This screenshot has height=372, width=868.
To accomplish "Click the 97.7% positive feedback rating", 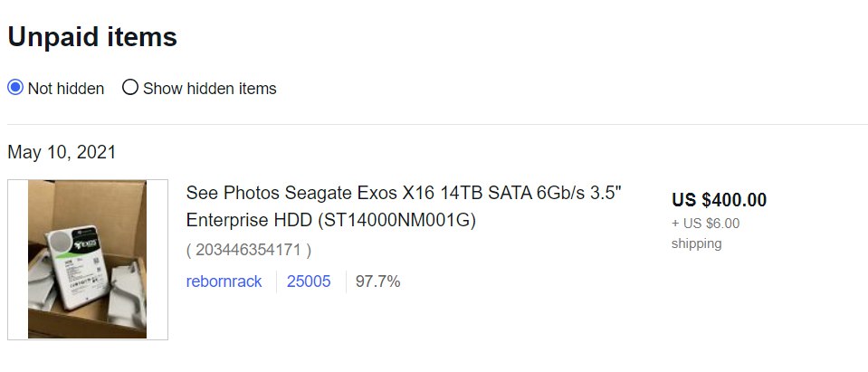I will (x=377, y=281).
